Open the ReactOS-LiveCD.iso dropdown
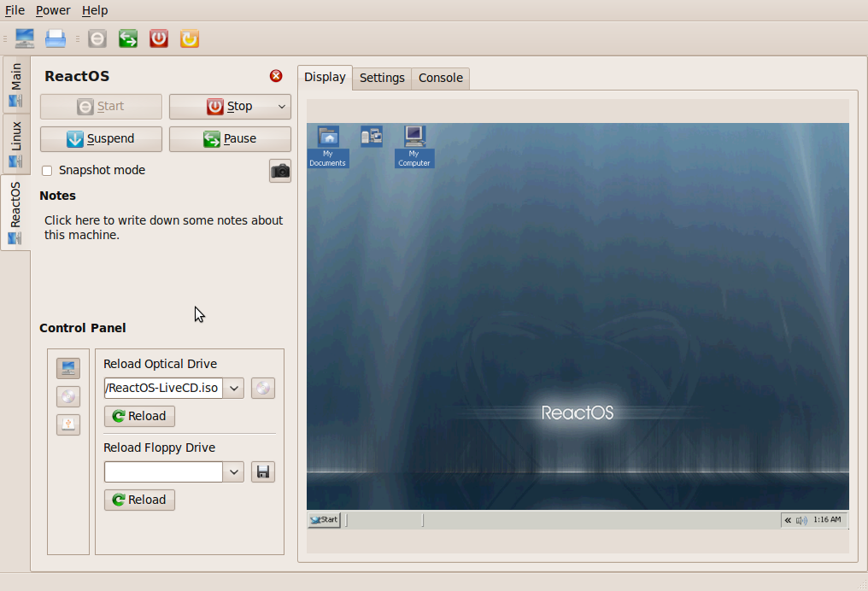868x591 pixels. (233, 388)
